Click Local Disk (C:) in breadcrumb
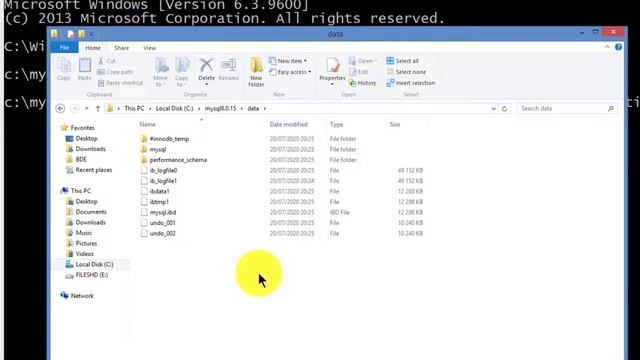 coord(174,109)
